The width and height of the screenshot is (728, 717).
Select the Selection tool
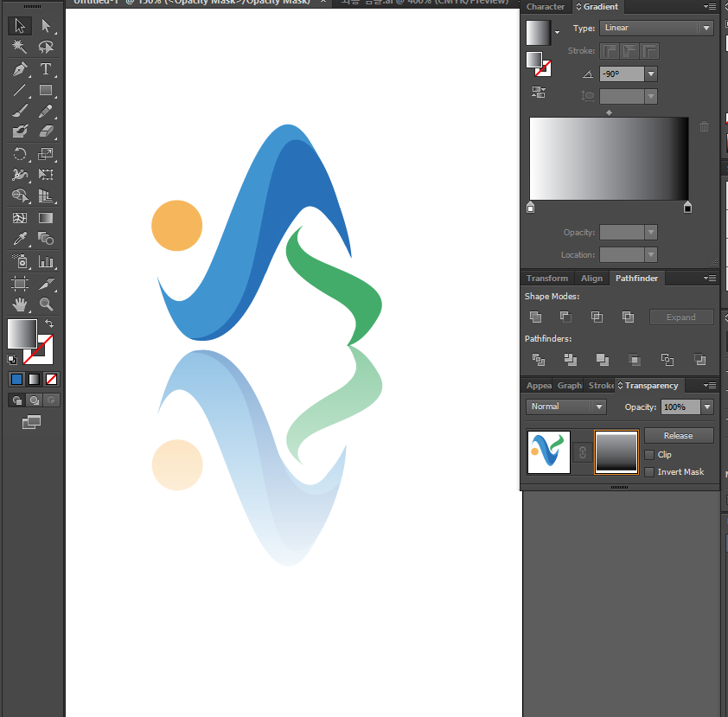(20, 26)
